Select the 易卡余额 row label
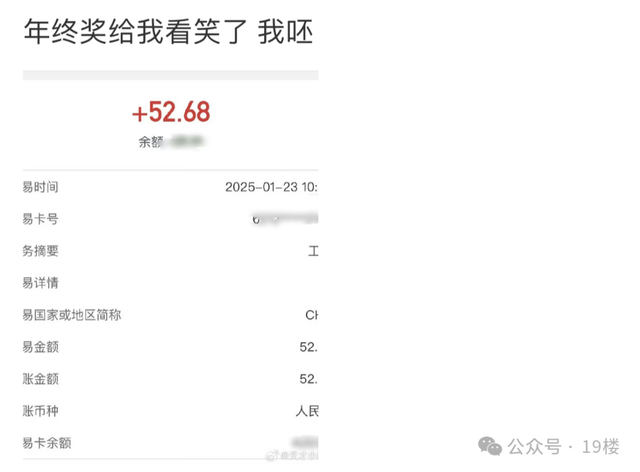The width and height of the screenshot is (640, 472). [x=47, y=443]
